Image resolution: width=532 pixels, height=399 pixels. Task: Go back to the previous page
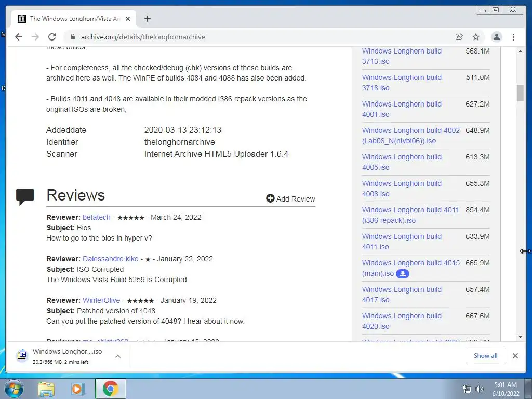[x=19, y=37]
